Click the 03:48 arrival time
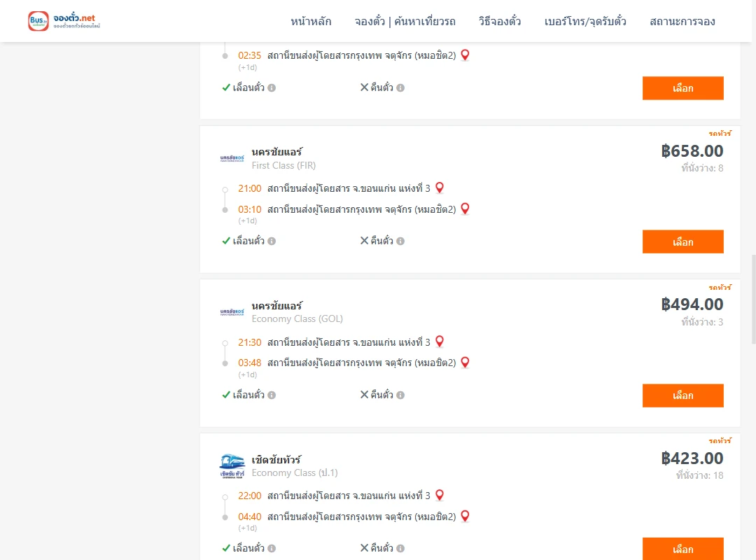756x560 pixels. (250, 363)
